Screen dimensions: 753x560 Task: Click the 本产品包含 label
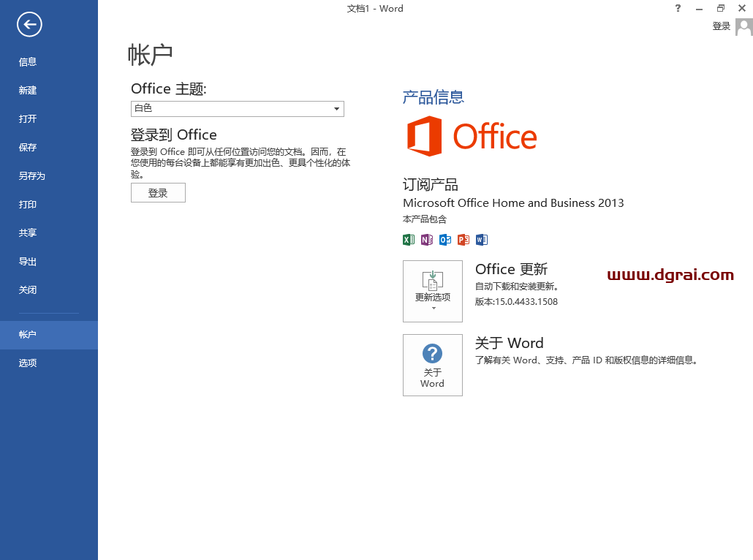(425, 219)
